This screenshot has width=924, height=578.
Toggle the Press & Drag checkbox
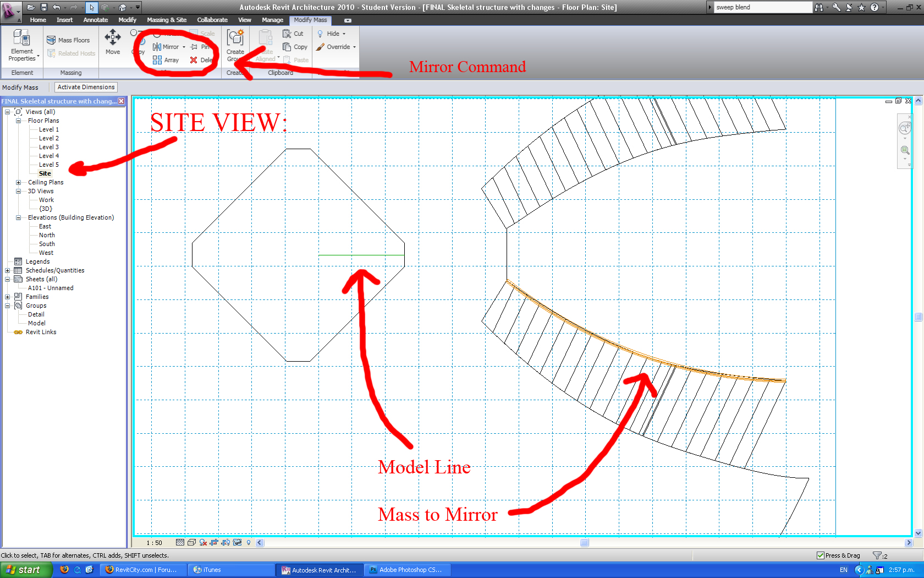tap(821, 555)
